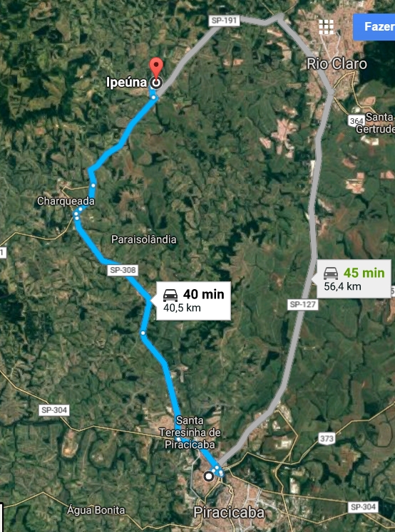Click the 364 road shield near Santa Gertrudes
Screen dimensions: 395x532
[356, 121]
